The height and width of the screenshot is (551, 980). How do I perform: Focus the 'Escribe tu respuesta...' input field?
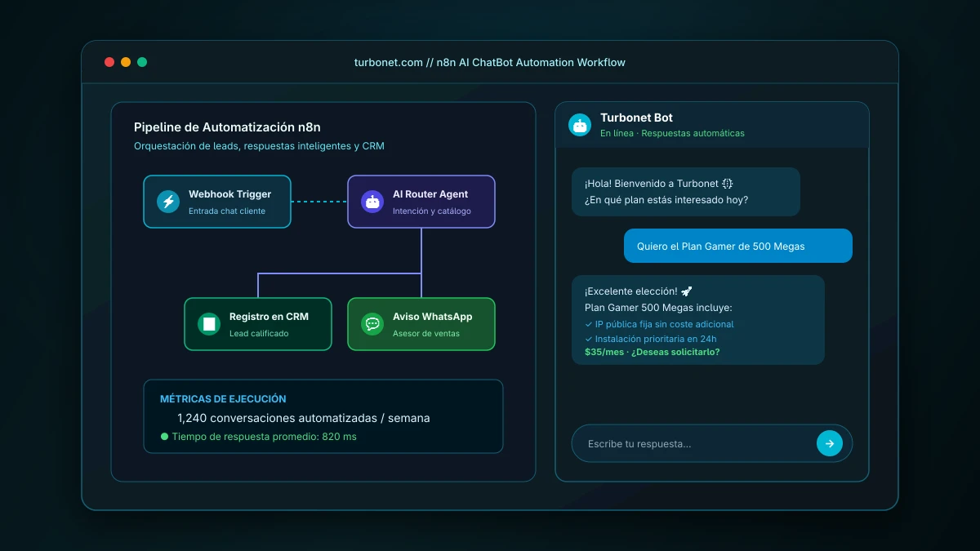712,443
